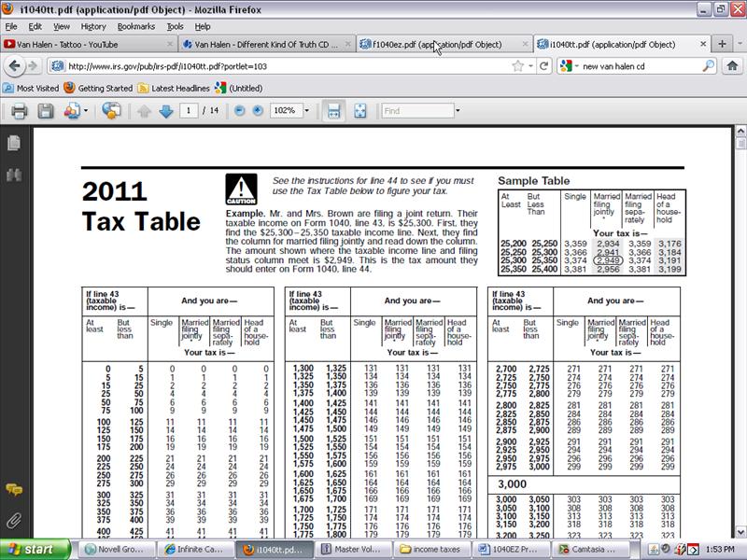The width and height of the screenshot is (747, 560).
Task: Go to next page arrow
Action: pyautogui.click(x=166, y=111)
